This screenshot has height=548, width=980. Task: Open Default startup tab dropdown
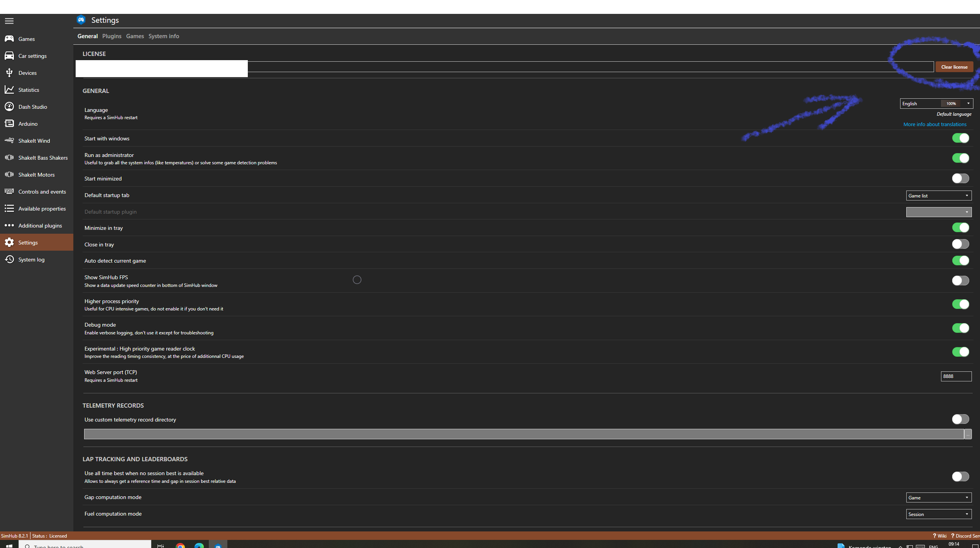938,196
